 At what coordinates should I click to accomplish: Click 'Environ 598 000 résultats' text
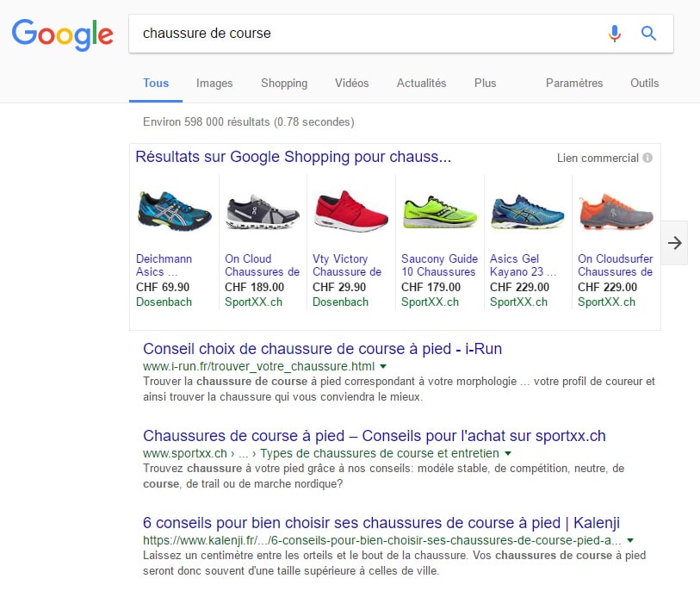click(x=249, y=122)
